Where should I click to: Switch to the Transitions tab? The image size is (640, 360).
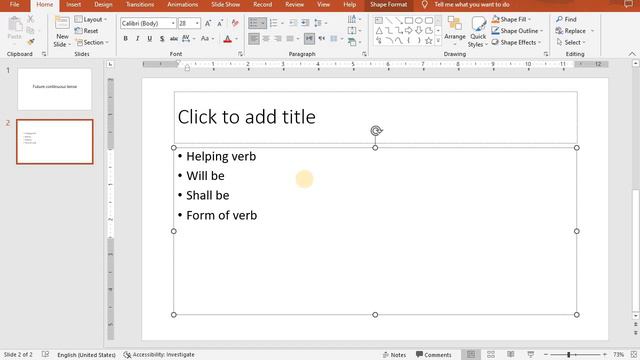(140, 4)
